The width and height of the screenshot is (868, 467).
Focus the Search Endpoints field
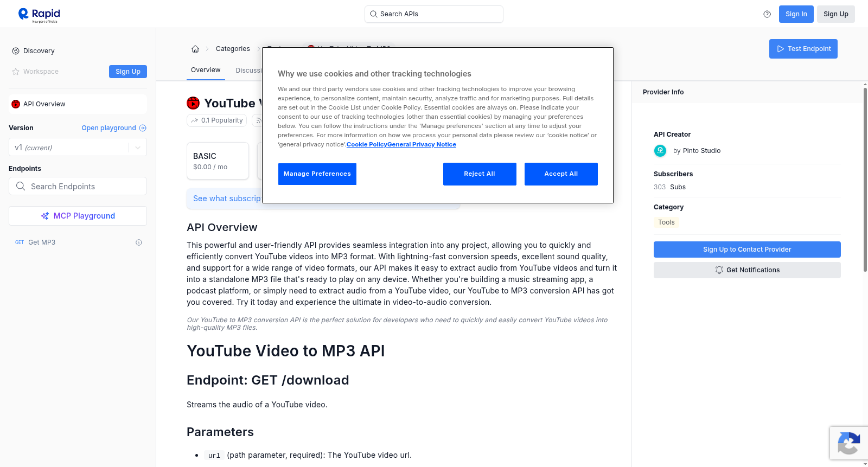point(78,186)
